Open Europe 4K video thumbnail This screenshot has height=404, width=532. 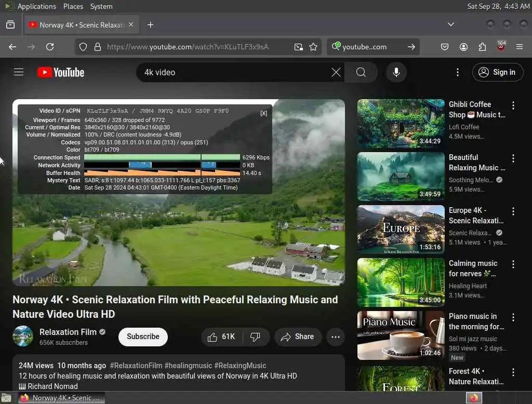click(401, 230)
